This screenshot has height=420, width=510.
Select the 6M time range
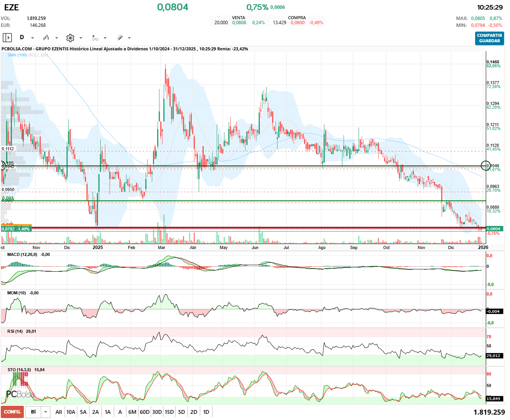pos(132,412)
